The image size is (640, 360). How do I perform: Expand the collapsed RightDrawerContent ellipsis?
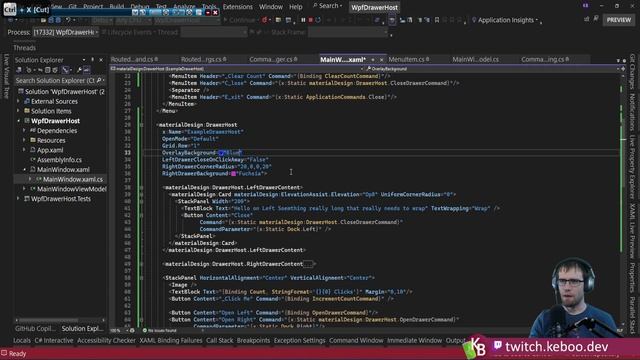[308, 264]
